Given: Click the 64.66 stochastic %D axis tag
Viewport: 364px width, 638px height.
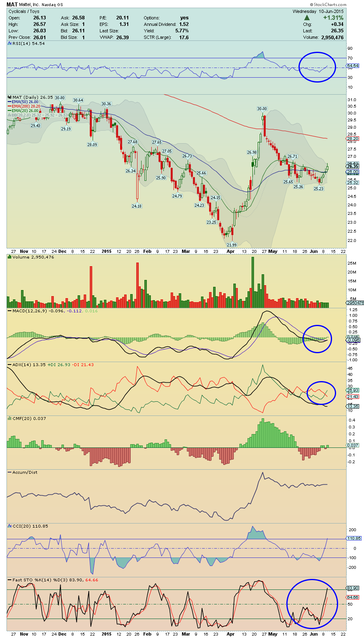Looking at the screenshot, I should [x=353, y=597].
